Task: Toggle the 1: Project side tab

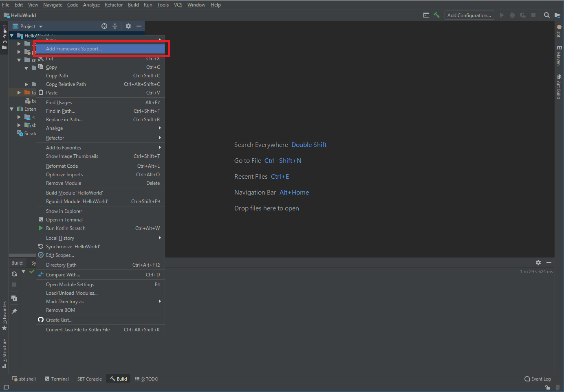Action: click(4, 37)
